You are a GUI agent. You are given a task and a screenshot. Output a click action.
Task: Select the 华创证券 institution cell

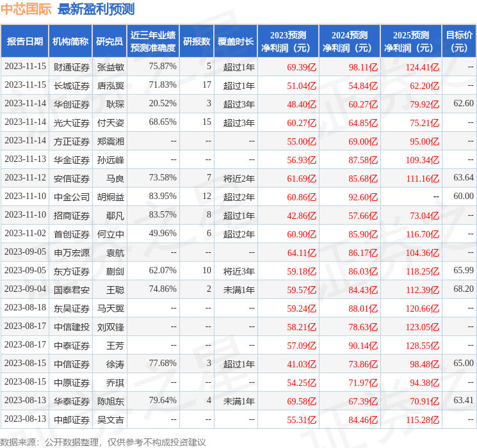point(72,104)
